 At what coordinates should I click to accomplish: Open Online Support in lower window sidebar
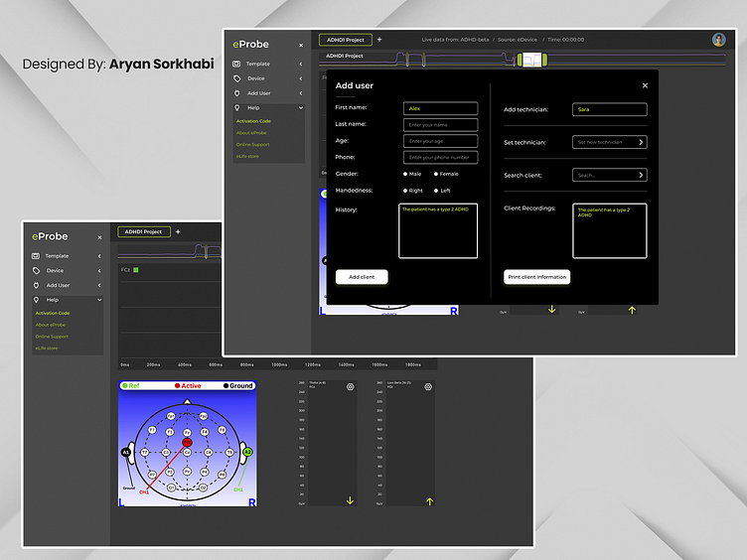[x=53, y=337]
